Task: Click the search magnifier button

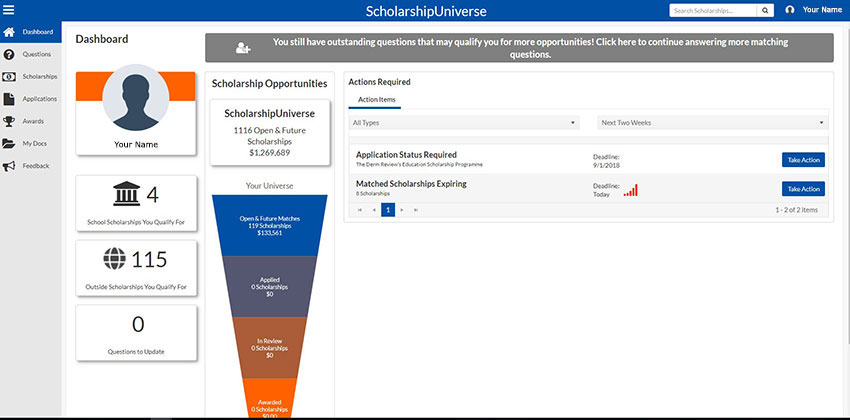Action: [x=765, y=10]
